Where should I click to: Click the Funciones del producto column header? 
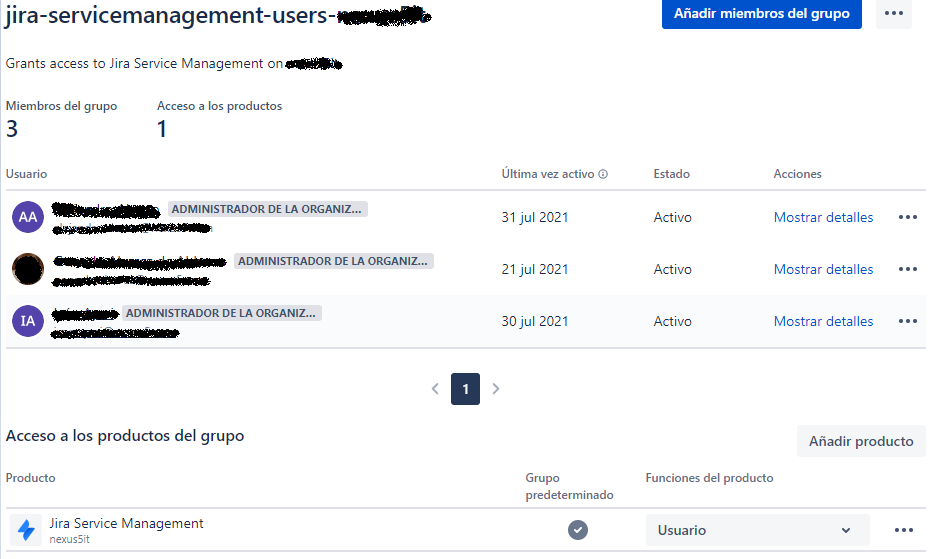tap(709, 478)
